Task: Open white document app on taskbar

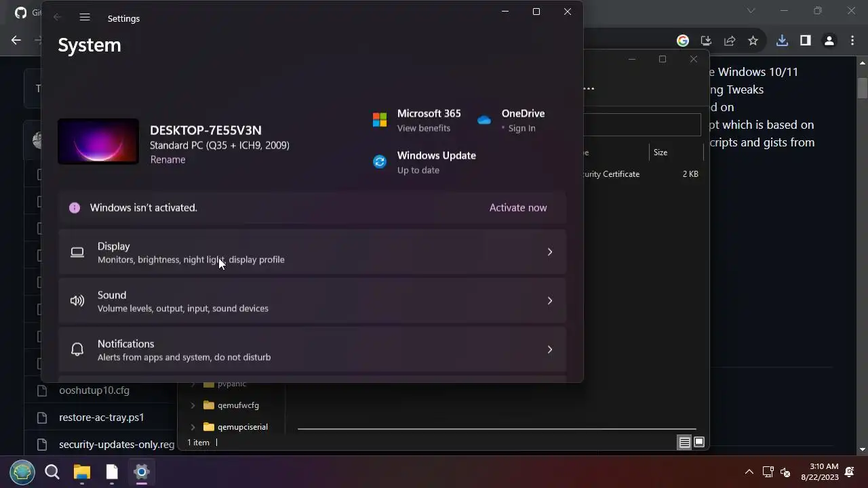Action: 112,472
